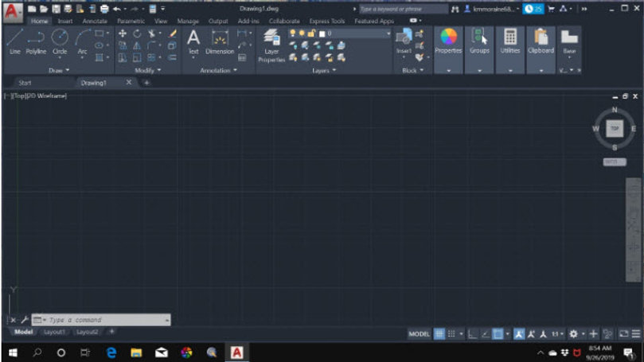The height and width of the screenshot is (362, 644).
Task: Open the Insert ribbon tab
Action: click(65, 21)
